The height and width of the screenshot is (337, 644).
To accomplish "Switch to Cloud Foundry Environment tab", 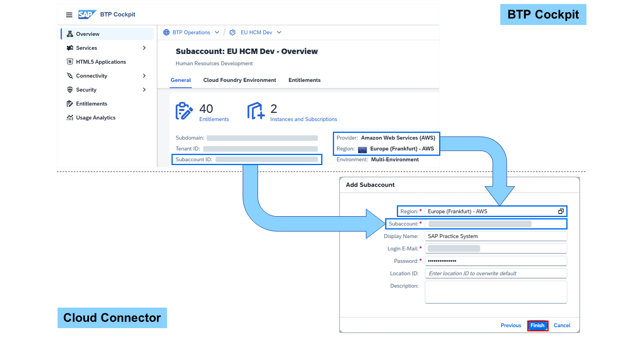I will (x=240, y=80).
